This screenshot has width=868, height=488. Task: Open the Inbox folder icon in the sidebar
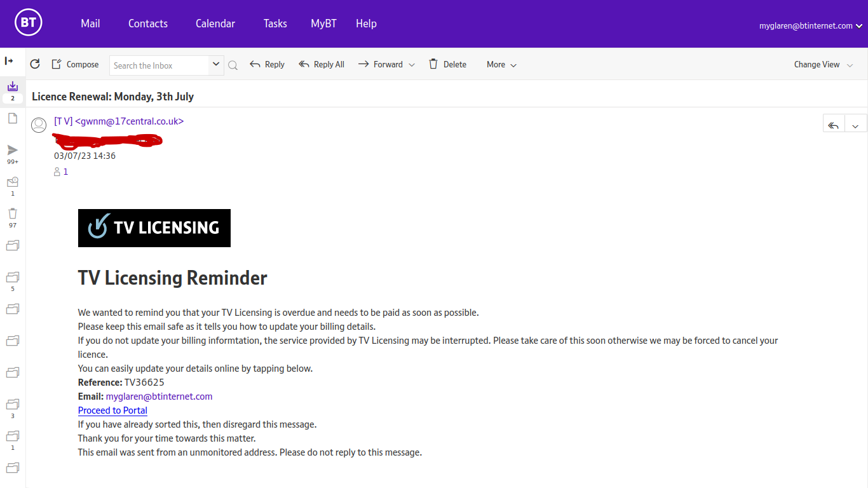13,86
